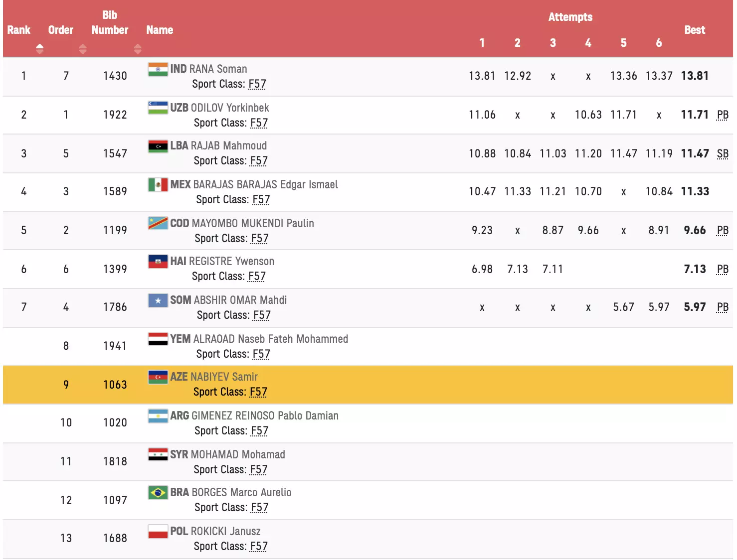Click the Somalia flag next to ABSHIR OMAR Mahdi
The height and width of the screenshot is (560, 737).
click(x=158, y=300)
